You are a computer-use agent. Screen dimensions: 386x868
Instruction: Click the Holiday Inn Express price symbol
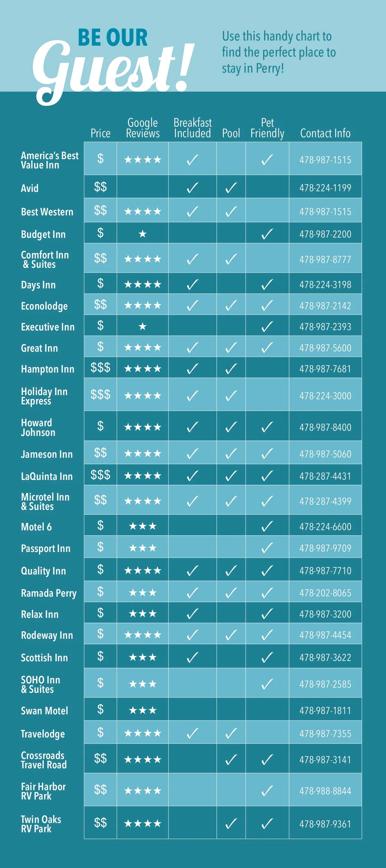(100, 394)
